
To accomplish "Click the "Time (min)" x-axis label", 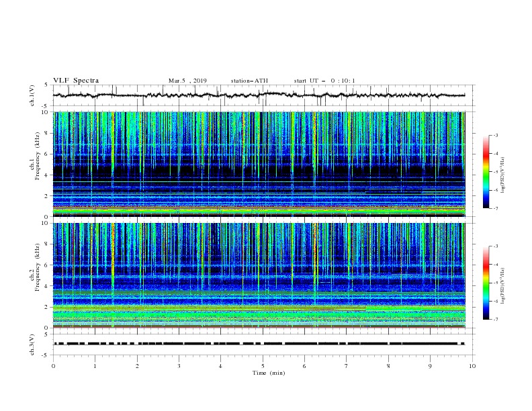I will coord(269,373).
